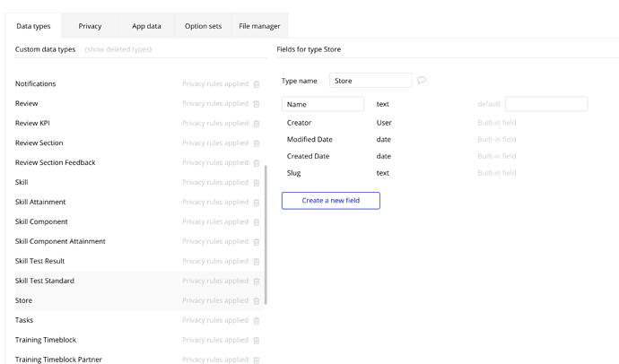Click the data types list scrollbar
The image size is (619, 364).
click(x=266, y=235)
